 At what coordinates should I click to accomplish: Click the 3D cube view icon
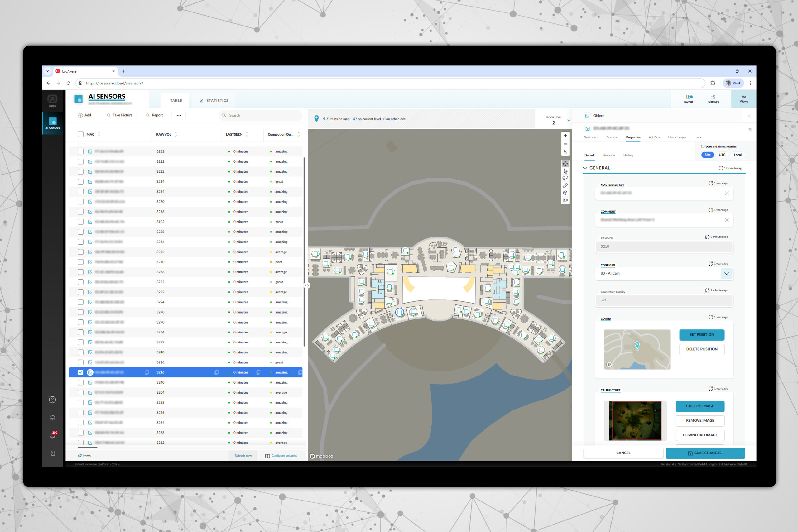point(565,193)
